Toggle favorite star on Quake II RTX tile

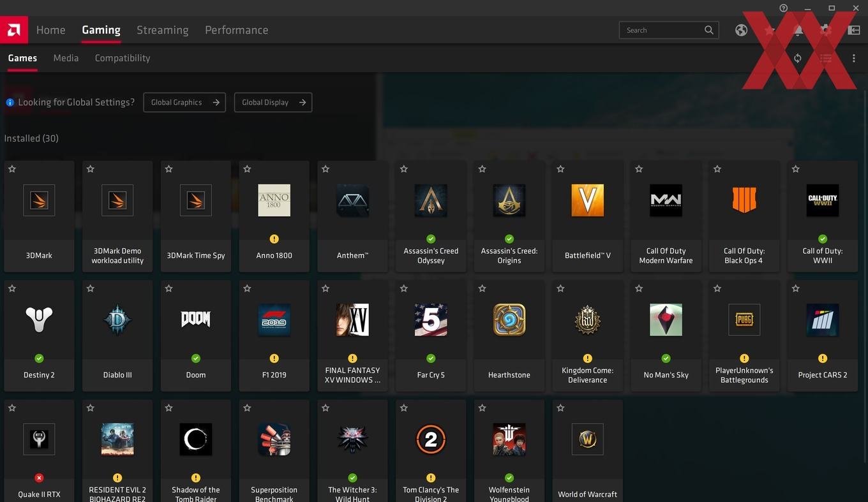pyautogui.click(x=12, y=408)
